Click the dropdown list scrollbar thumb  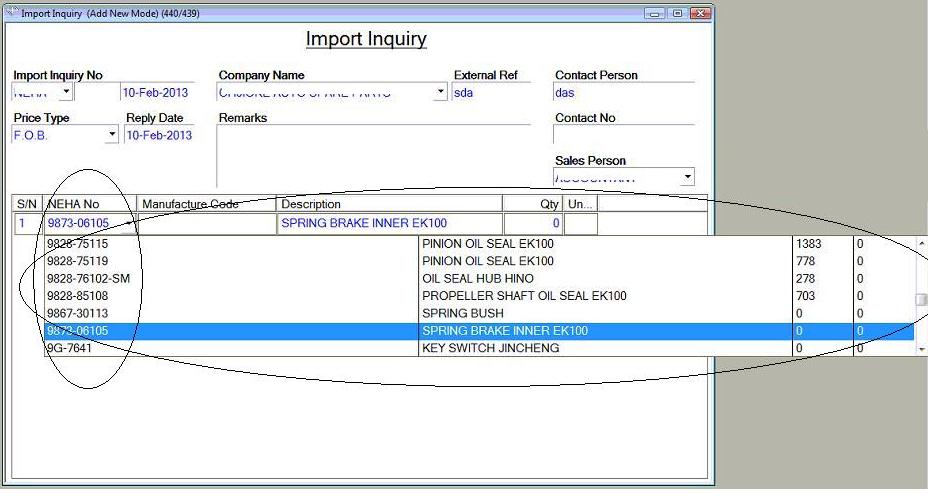click(921, 300)
